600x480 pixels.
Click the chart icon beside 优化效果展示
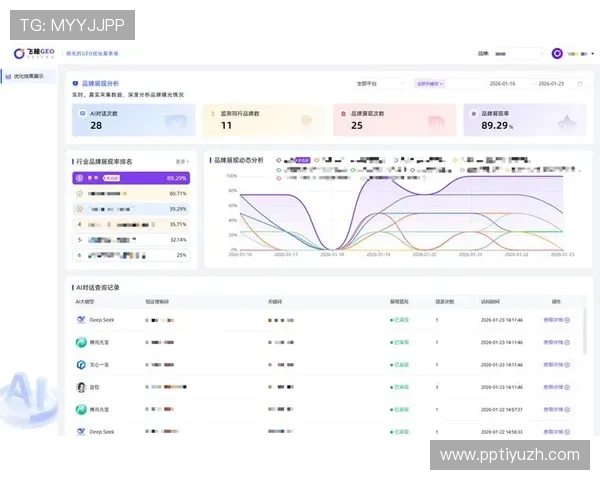[x=8, y=77]
